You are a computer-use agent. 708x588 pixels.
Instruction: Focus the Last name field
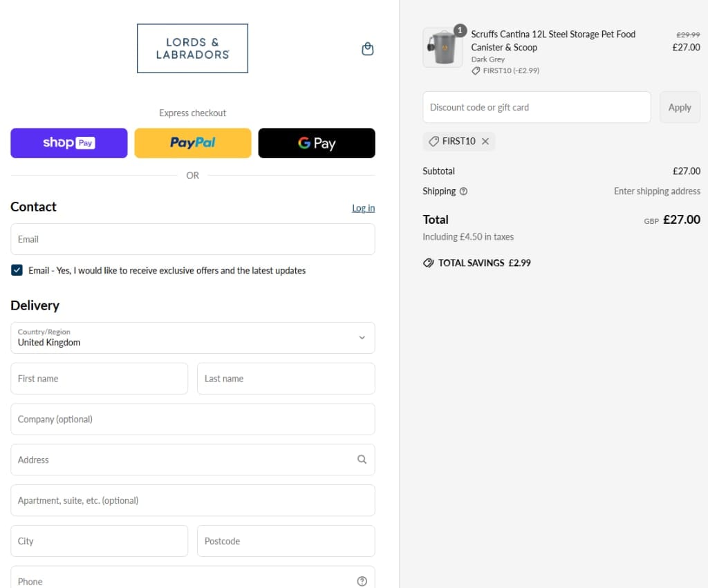pyautogui.click(x=286, y=379)
